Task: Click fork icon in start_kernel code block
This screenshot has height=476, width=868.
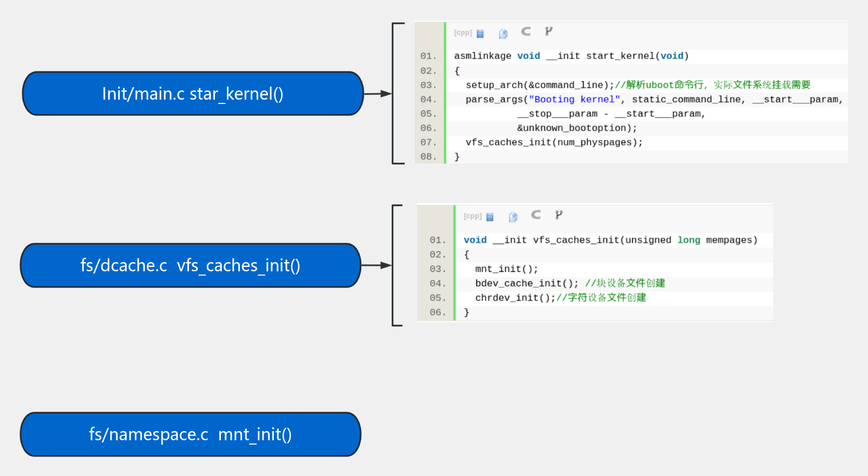Action: pyautogui.click(x=549, y=31)
